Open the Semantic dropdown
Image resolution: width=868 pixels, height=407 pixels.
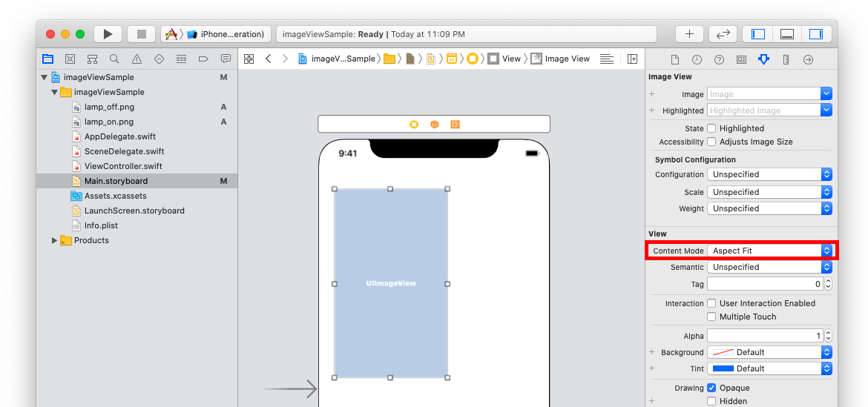(x=769, y=267)
